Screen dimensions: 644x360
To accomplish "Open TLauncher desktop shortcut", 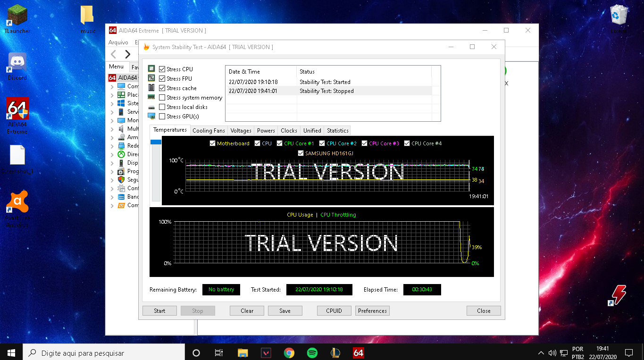I will pos(17,20).
